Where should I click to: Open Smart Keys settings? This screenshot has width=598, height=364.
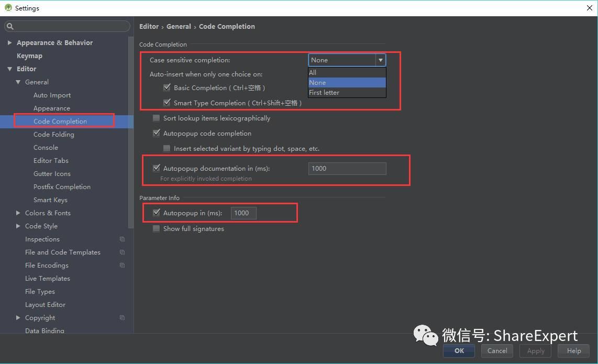point(50,200)
